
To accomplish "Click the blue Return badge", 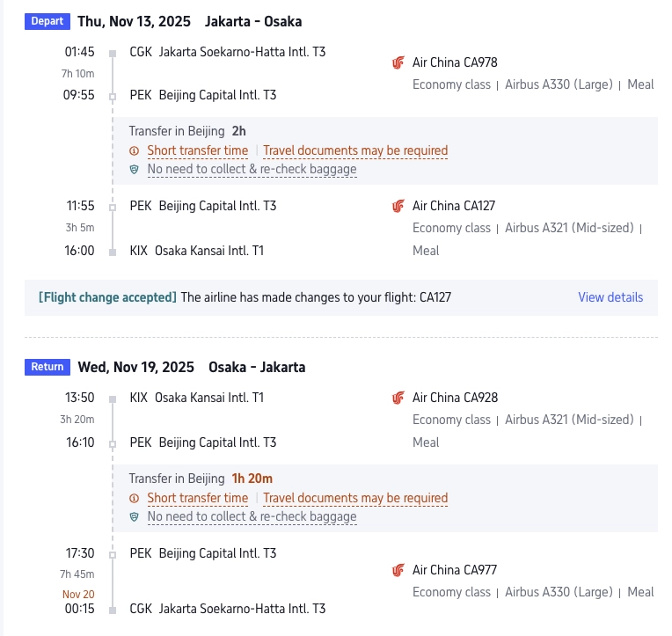I will [x=47, y=367].
